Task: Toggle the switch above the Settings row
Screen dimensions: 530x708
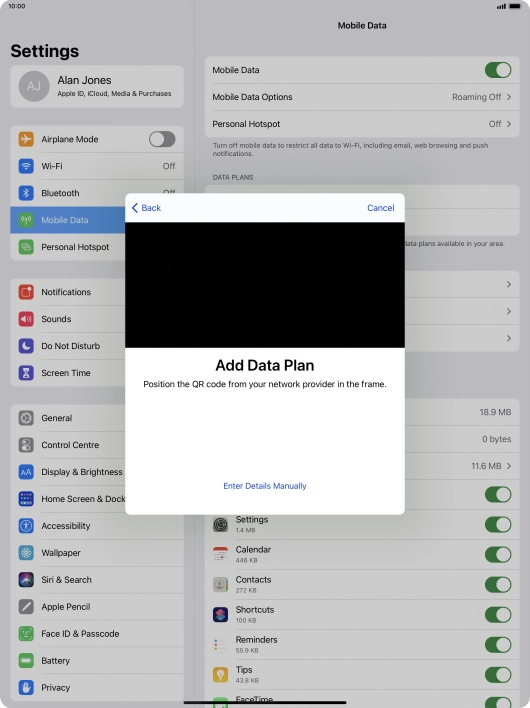Action: click(x=498, y=494)
